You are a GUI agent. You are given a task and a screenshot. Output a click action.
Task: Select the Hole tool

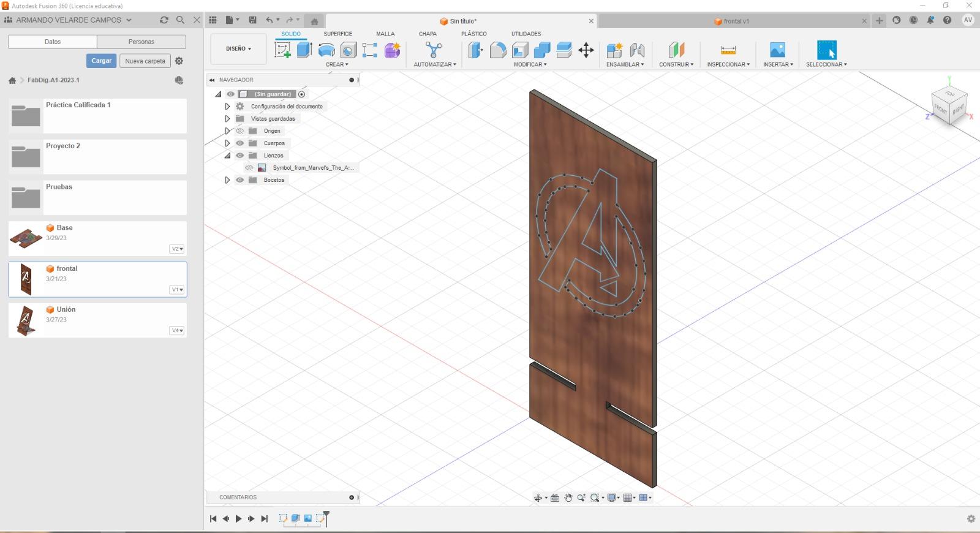348,50
